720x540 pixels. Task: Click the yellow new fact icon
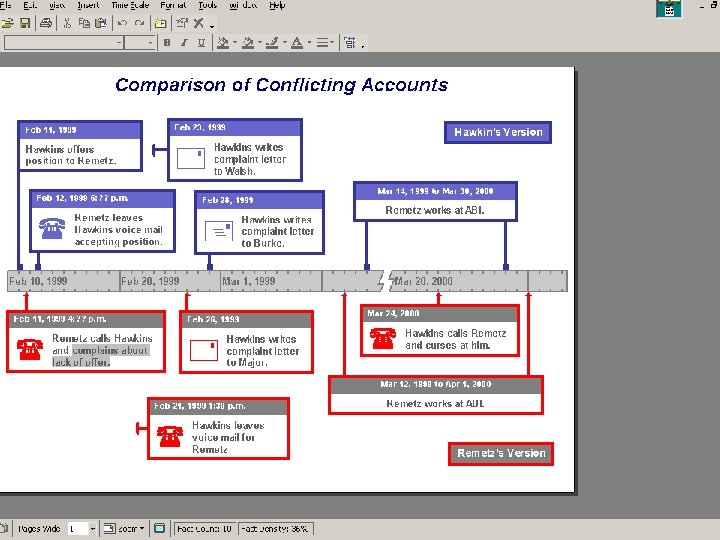[160, 23]
